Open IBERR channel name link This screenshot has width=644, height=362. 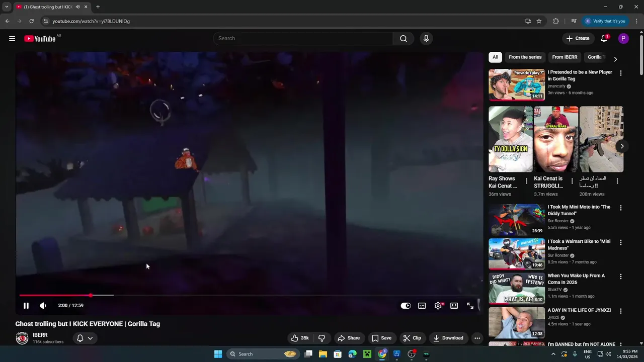point(40,335)
